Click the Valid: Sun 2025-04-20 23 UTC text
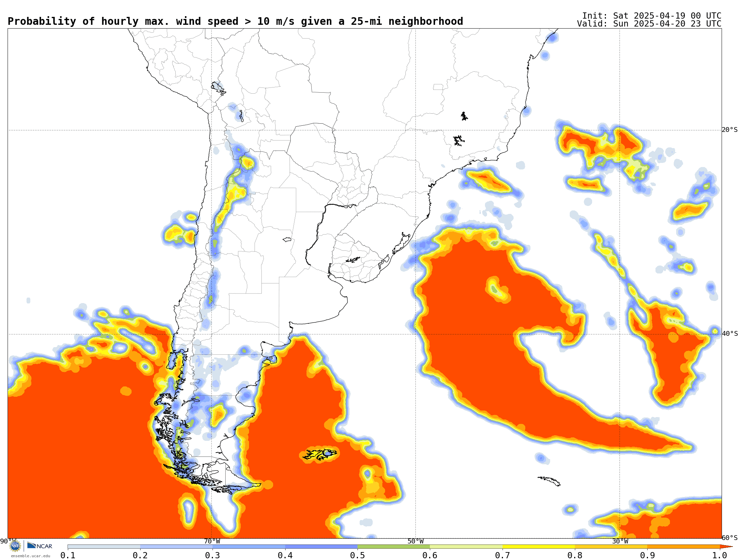 pos(649,24)
